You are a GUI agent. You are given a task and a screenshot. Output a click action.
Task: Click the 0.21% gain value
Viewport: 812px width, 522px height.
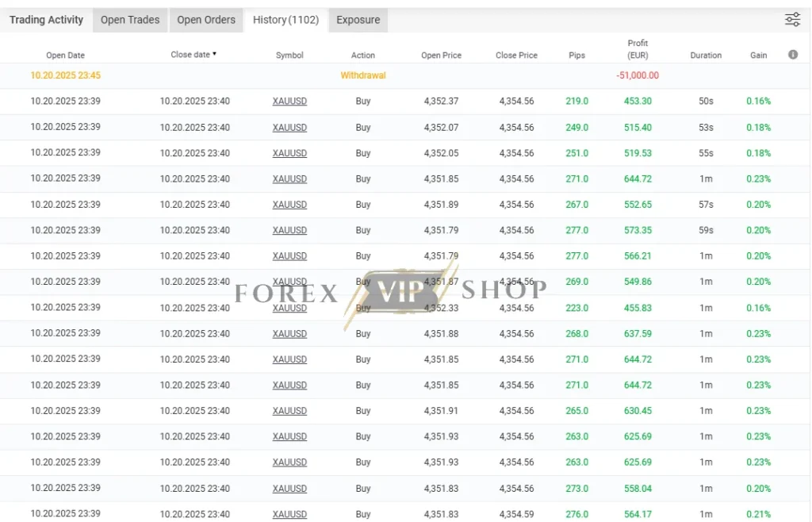[x=759, y=514]
